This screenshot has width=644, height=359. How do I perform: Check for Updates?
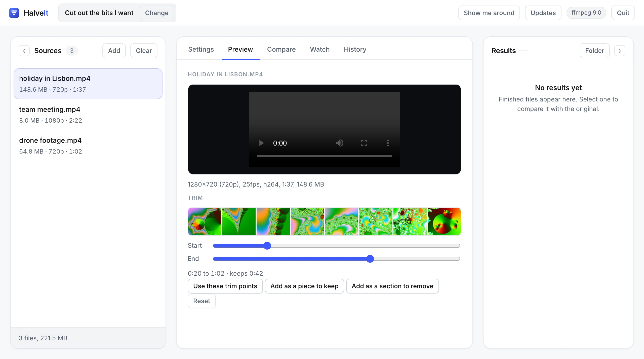(x=543, y=13)
